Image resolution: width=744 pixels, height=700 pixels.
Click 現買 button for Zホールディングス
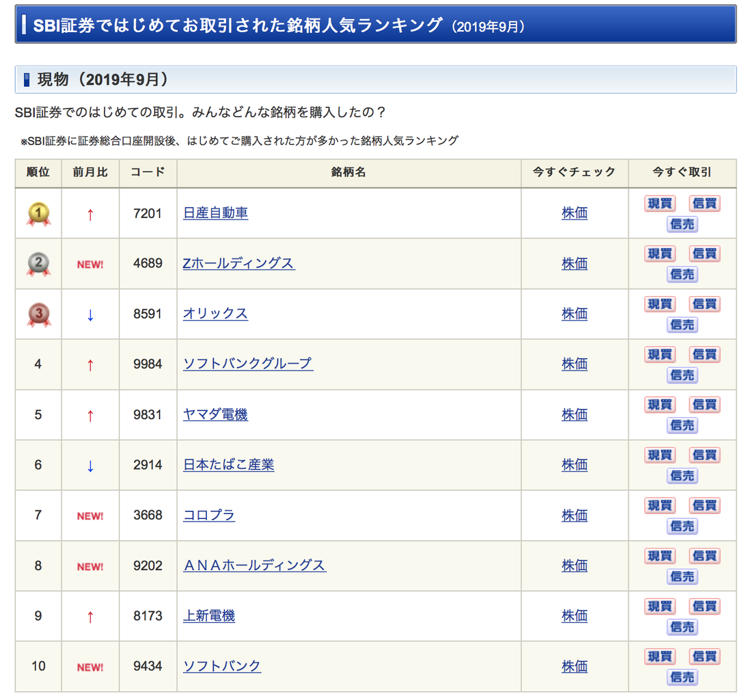[x=659, y=254]
